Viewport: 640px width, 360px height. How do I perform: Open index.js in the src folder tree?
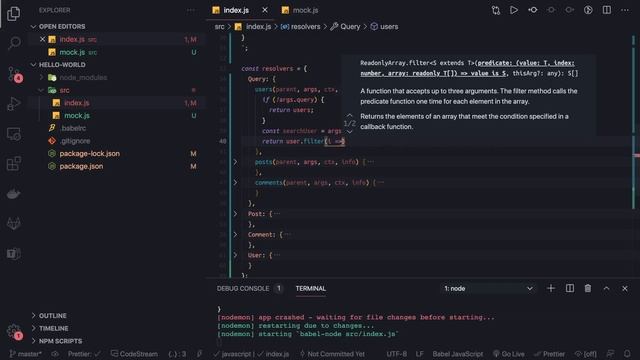click(x=76, y=103)
